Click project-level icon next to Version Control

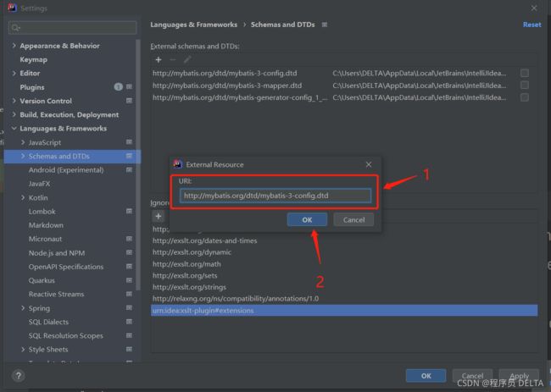[x=130, y=101]
